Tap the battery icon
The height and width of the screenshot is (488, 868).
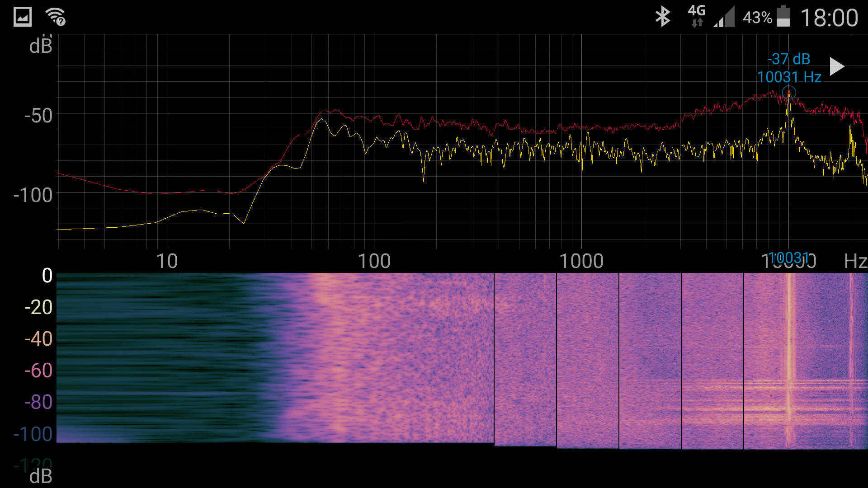[x=783, y=16]
